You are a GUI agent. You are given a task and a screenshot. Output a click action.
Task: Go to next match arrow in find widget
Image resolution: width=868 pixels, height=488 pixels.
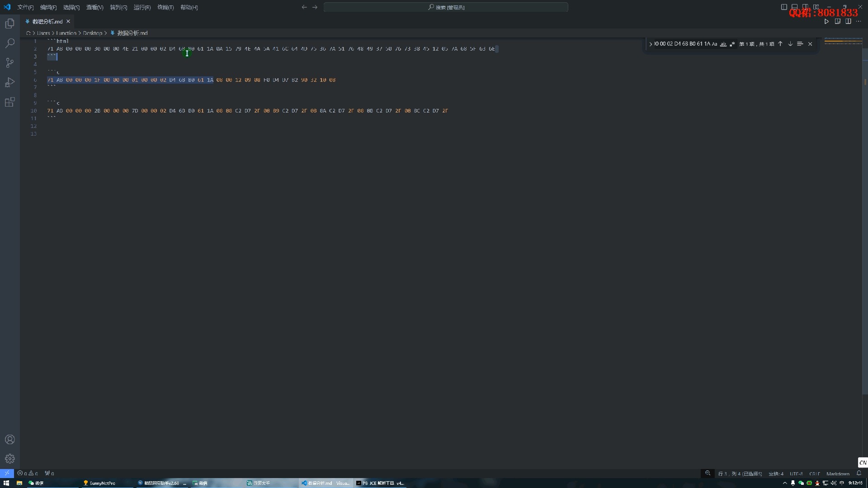[790, 44]
